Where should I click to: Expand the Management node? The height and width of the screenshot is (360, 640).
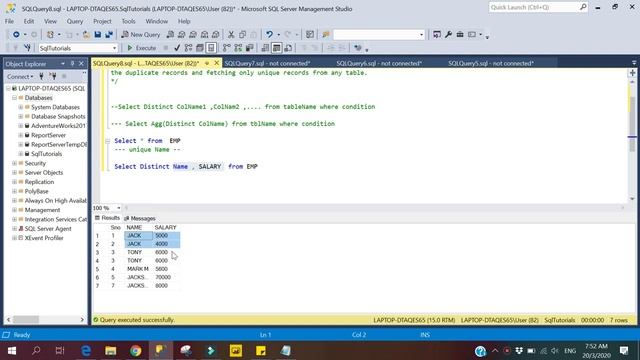click(14, 210)
